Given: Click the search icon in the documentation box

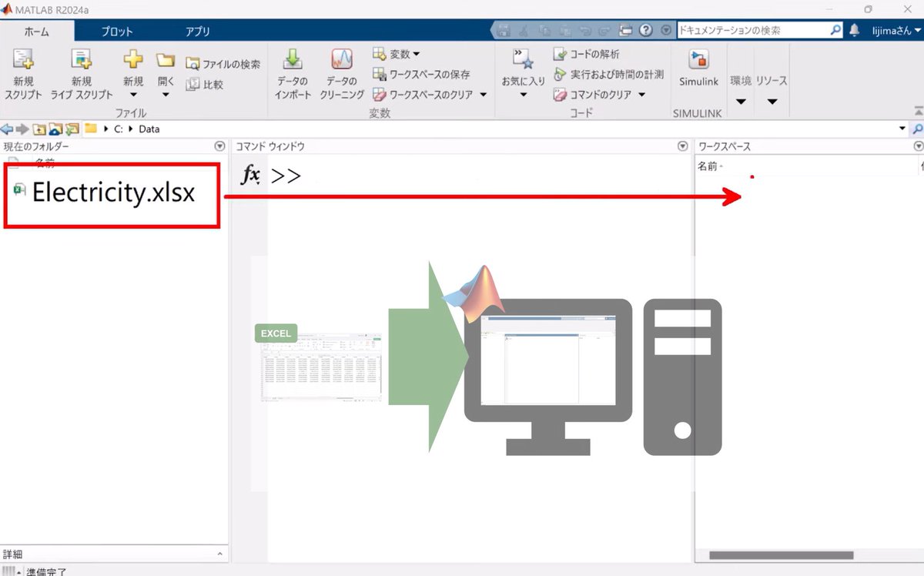Looking at the screenshot, I should (x=836, y=31).
